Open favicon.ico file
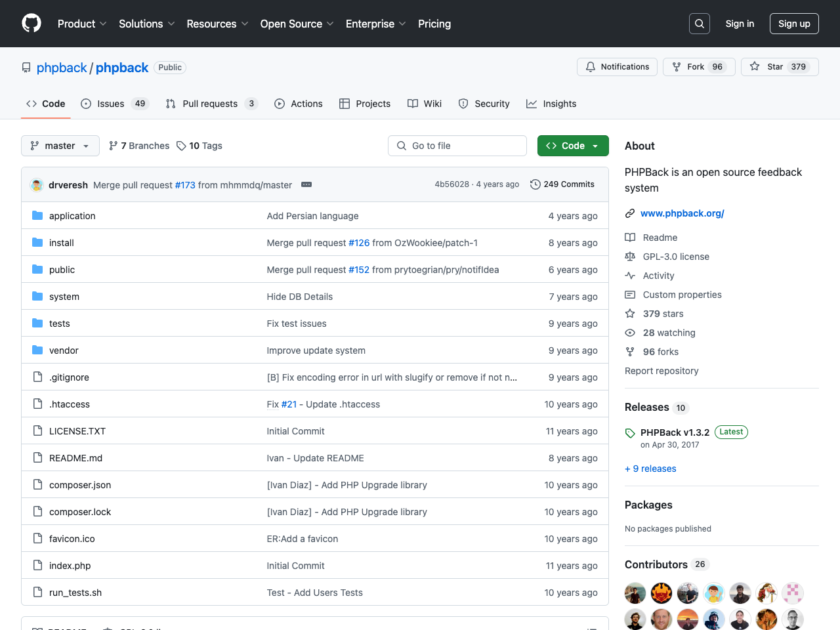 pyautogui.click(x=72, y=539)
